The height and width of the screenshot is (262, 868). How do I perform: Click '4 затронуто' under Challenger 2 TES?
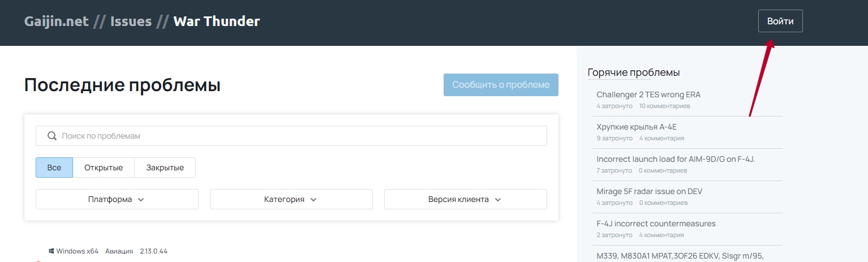click(615, 106)
